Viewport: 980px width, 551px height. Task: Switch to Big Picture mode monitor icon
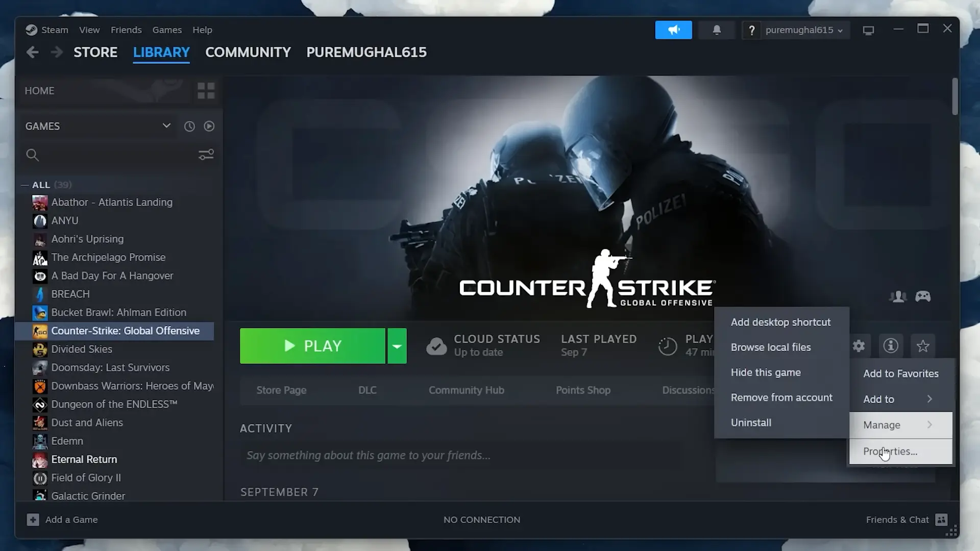[x=868, y=31]
